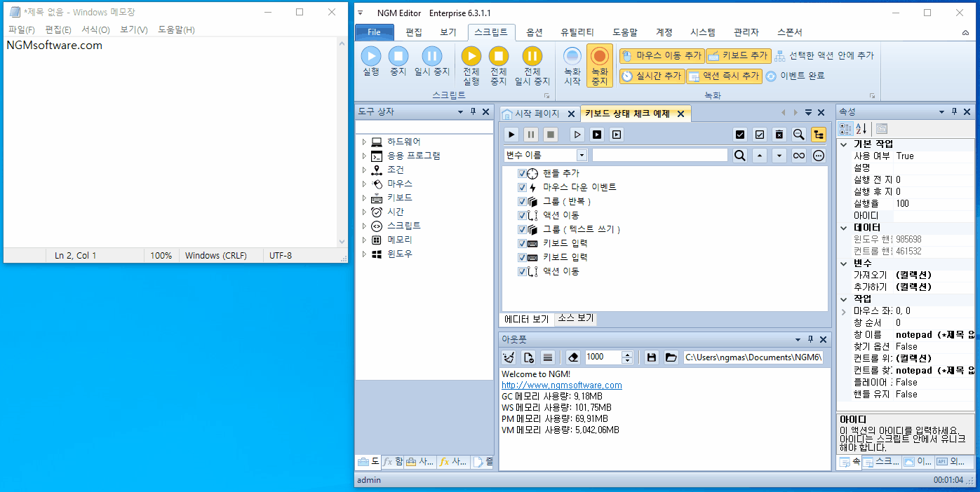Uncheck the 핸들 추가 action checkbox
This screenshot has height=492, width=980.
[x=522, y=173]
